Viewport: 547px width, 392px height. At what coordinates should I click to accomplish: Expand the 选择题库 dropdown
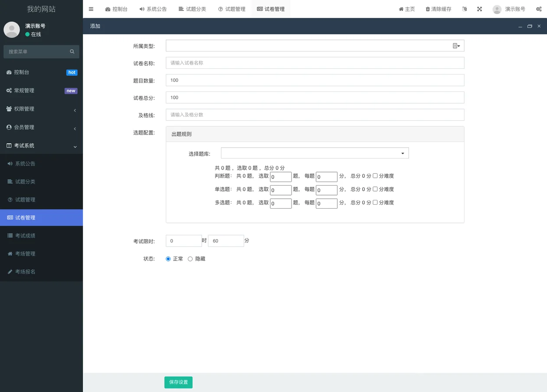402,153
